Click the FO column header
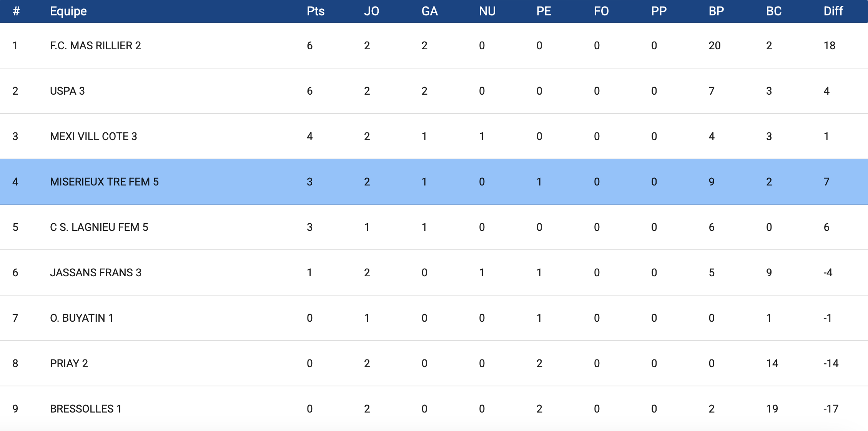 tap(601, 11)
